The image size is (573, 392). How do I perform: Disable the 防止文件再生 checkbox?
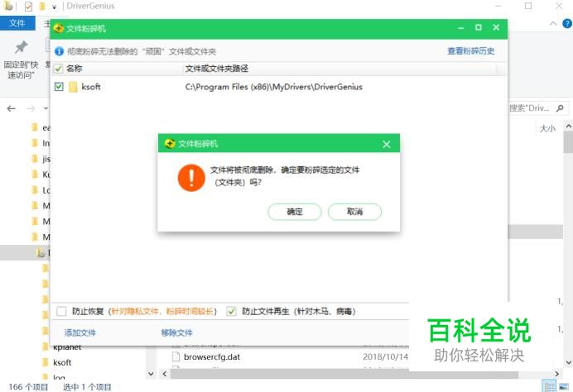coord(231,311)
